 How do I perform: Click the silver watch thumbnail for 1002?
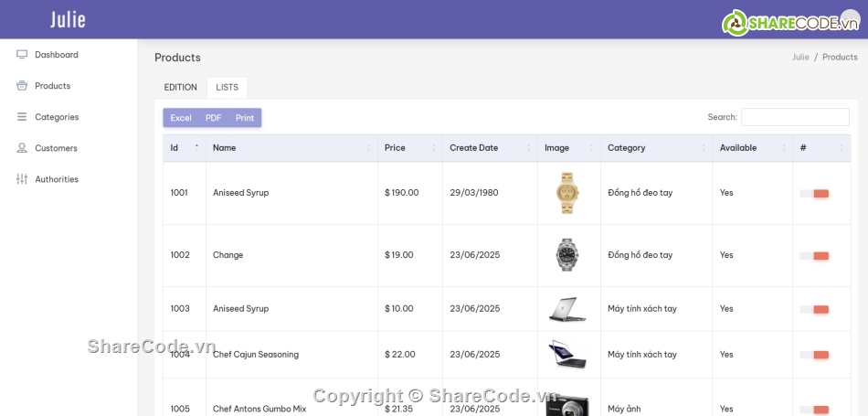pyautogui.click(x=567, y=255)
